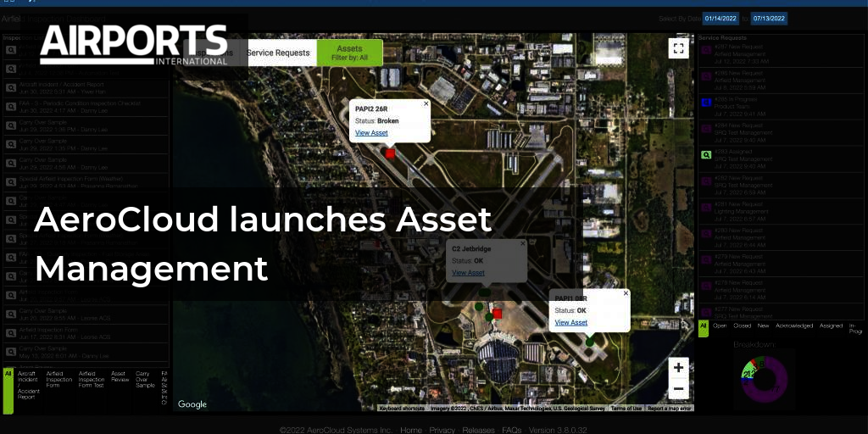Filter service requests by Acknowledged
This screenshot has width=868, height=434.
pyautogui.click(x=794, y=325)
